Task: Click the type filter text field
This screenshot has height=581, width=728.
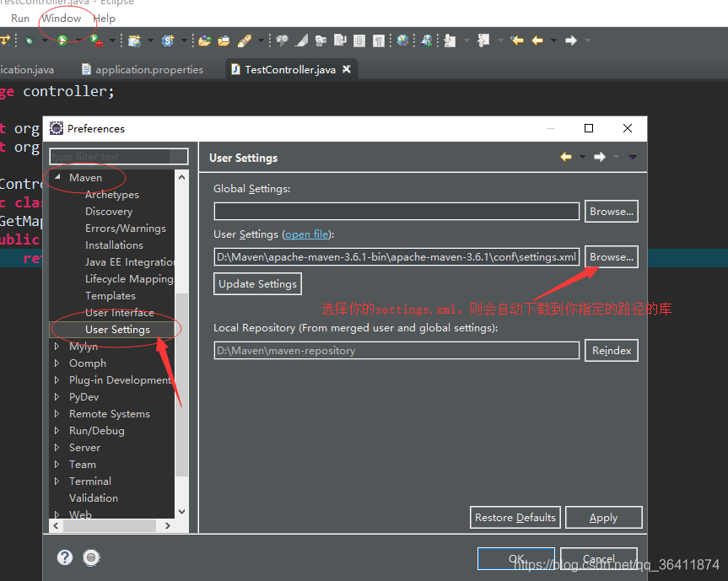Action: pyautogui.click(x=119, y=156)
